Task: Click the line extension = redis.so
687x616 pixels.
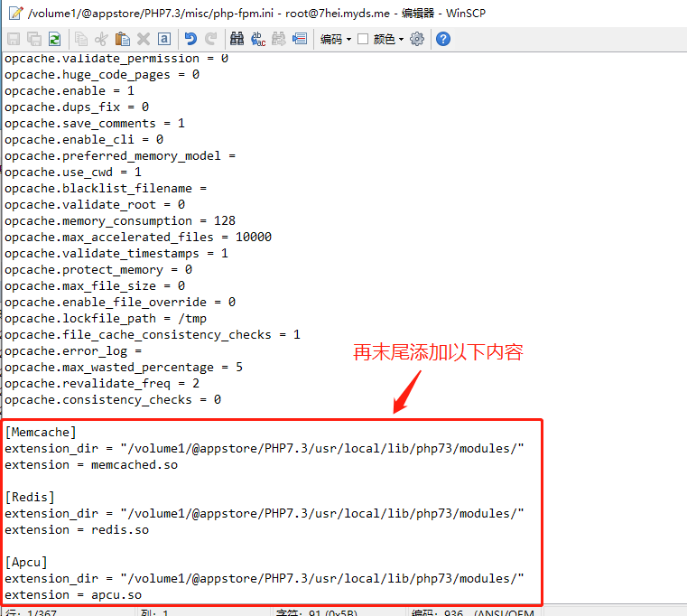Action: coord(77,529)
